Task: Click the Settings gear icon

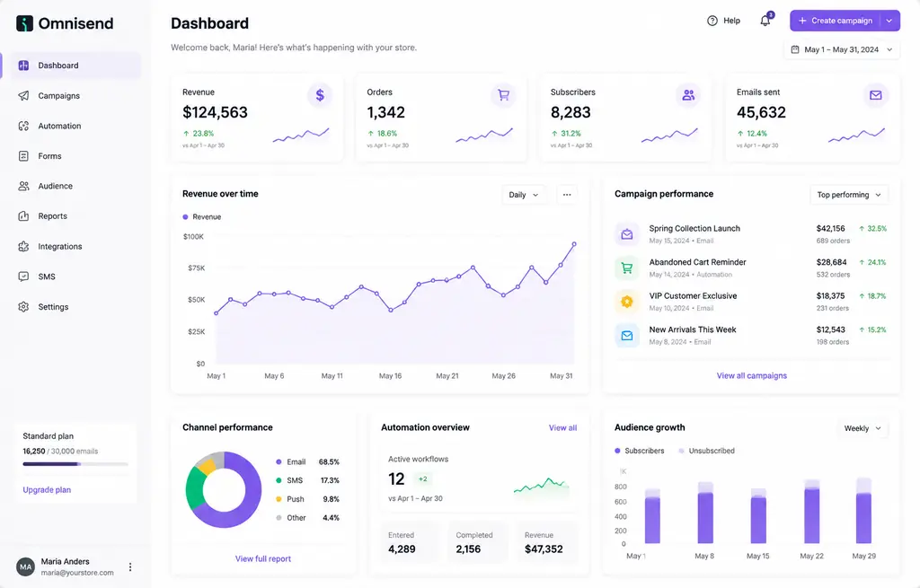Action: [x=23, y=307]
